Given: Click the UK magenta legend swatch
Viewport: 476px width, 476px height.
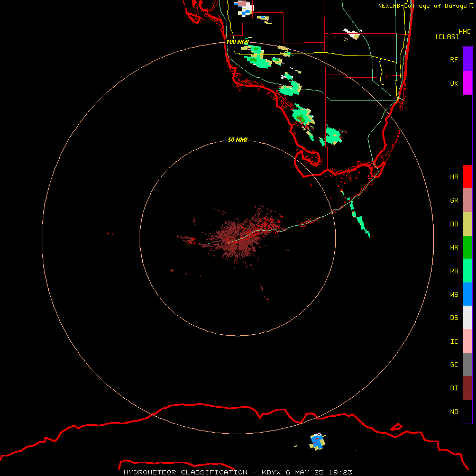Looking at the screenshot, I should (467, 83).
